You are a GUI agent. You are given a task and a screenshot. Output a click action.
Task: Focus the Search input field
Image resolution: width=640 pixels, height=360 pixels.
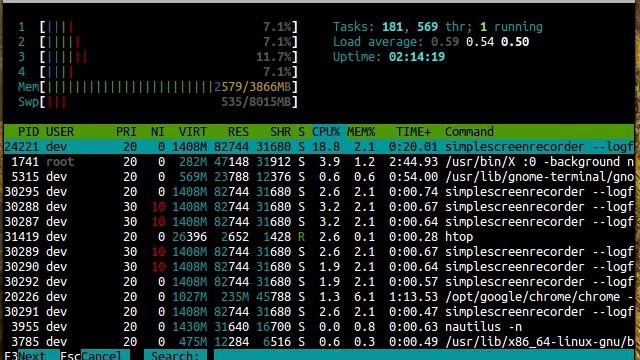424,356
